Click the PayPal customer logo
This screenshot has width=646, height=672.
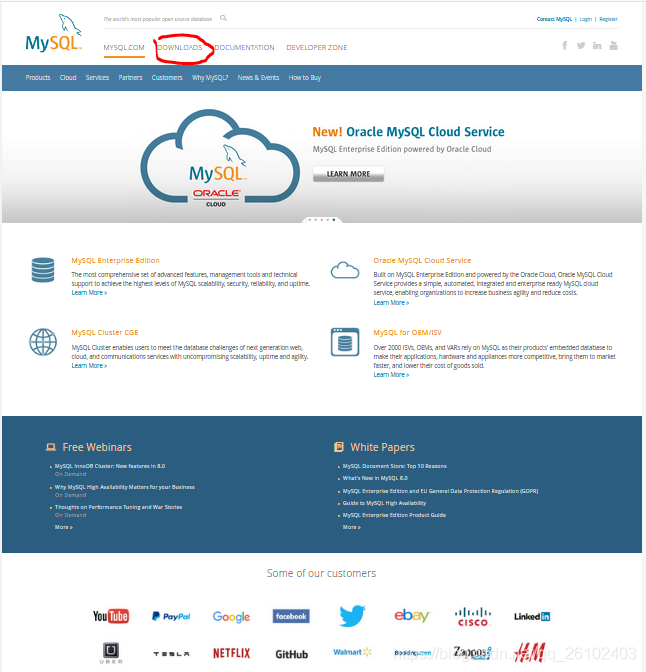tap(171, 616)
